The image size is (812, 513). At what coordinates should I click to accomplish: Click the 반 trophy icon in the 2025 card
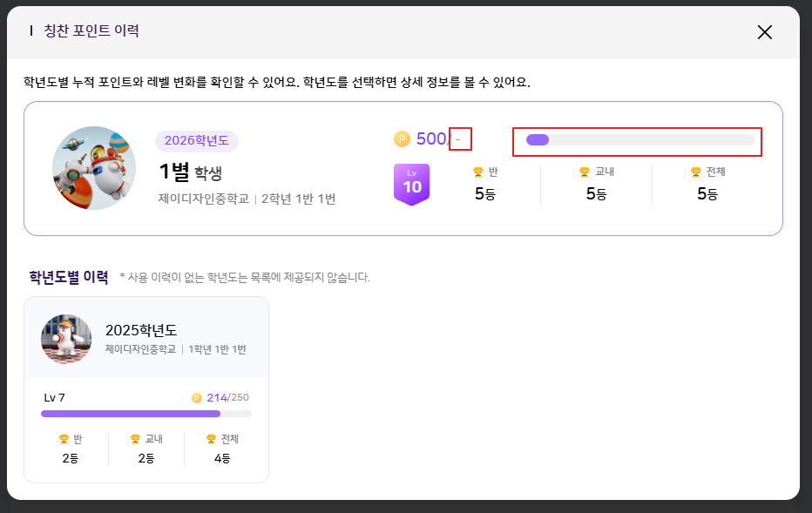click(64, 439)
